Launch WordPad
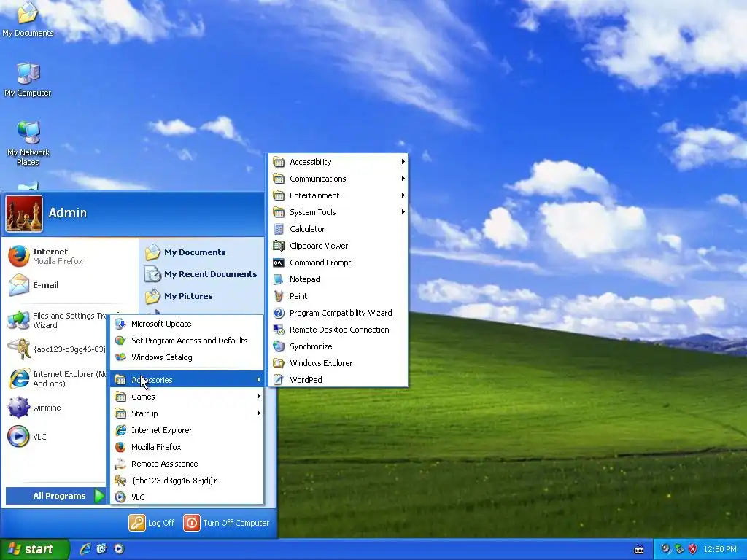This screenshot has height=560, width=747. tap(338, 379)
